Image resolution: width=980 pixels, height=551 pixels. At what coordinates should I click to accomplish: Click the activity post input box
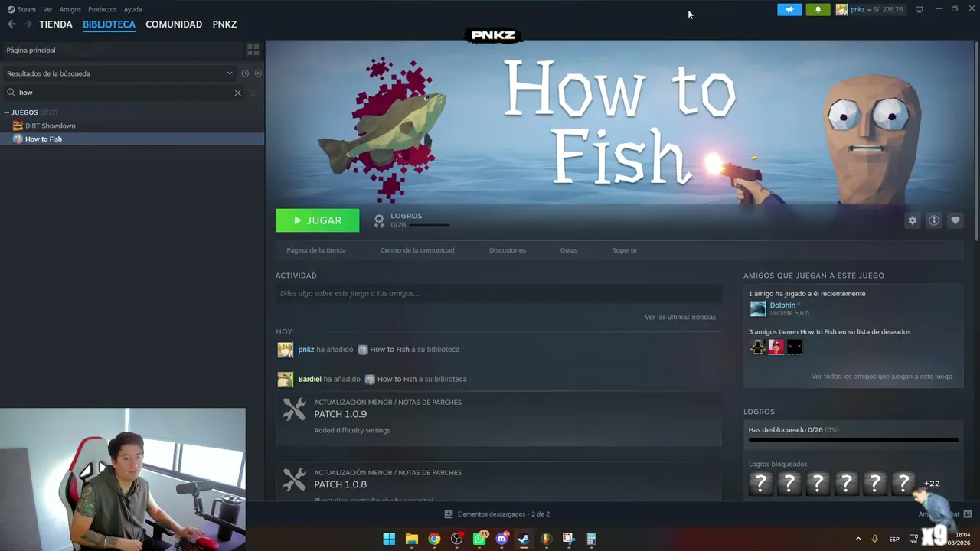[x=498, y=293]
